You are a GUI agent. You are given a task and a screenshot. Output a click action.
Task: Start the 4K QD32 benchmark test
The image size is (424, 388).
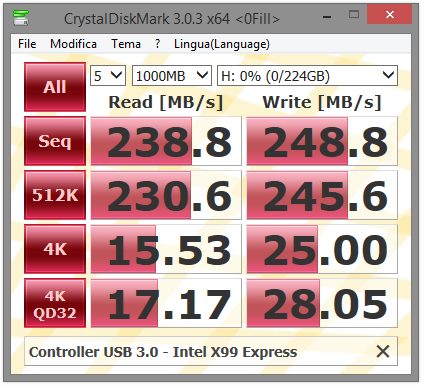tap(55, 303)
